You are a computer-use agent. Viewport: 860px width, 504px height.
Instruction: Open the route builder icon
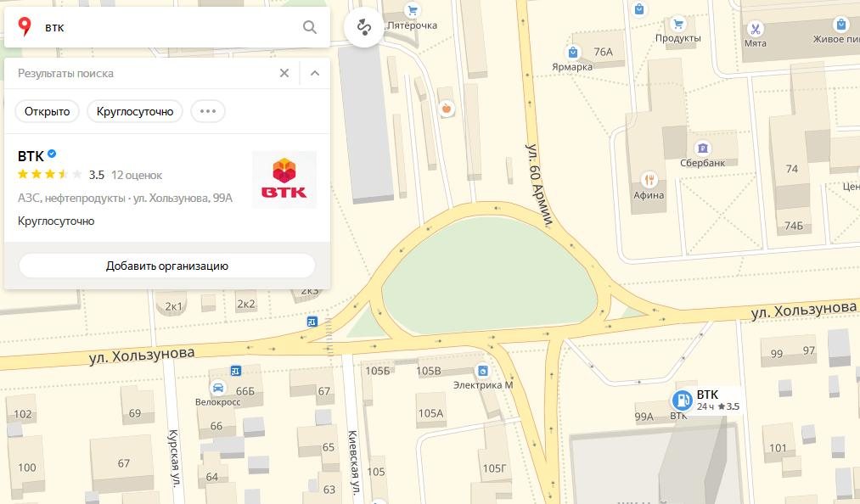pyautogui.click(x=364, y=26)
